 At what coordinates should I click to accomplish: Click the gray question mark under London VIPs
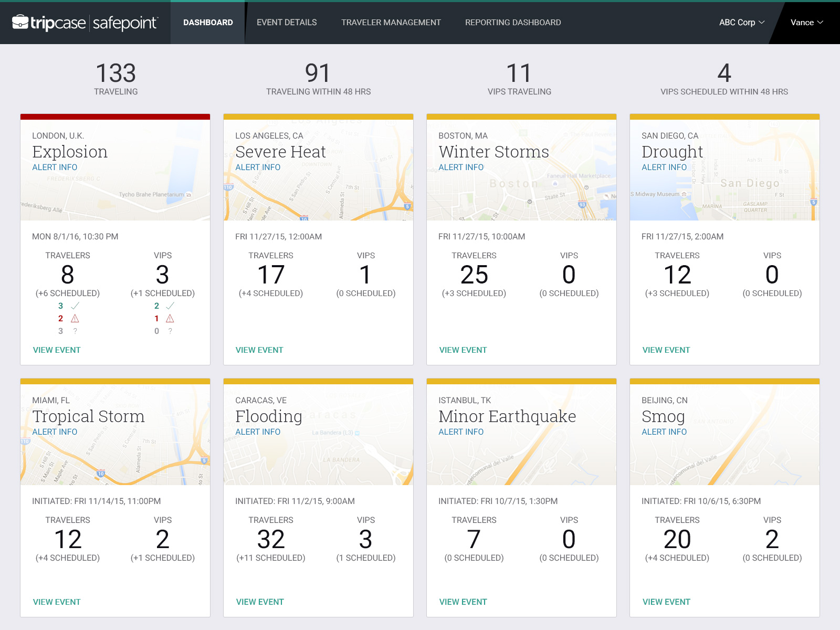click(170, 331)
